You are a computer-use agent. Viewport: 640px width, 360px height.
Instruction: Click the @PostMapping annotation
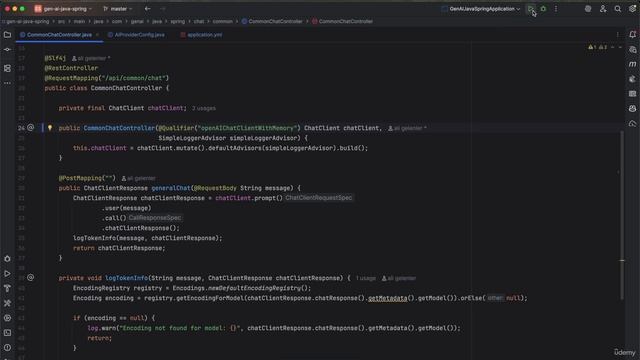(x=80, y=178)
